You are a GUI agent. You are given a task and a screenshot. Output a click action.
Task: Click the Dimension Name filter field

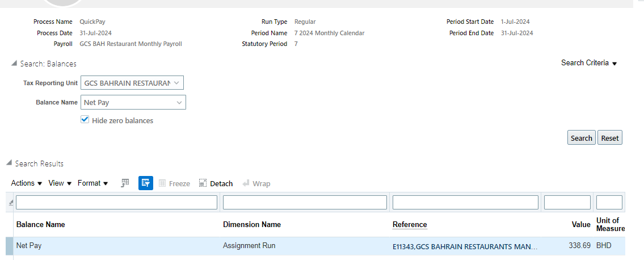[x=305, y=202]
